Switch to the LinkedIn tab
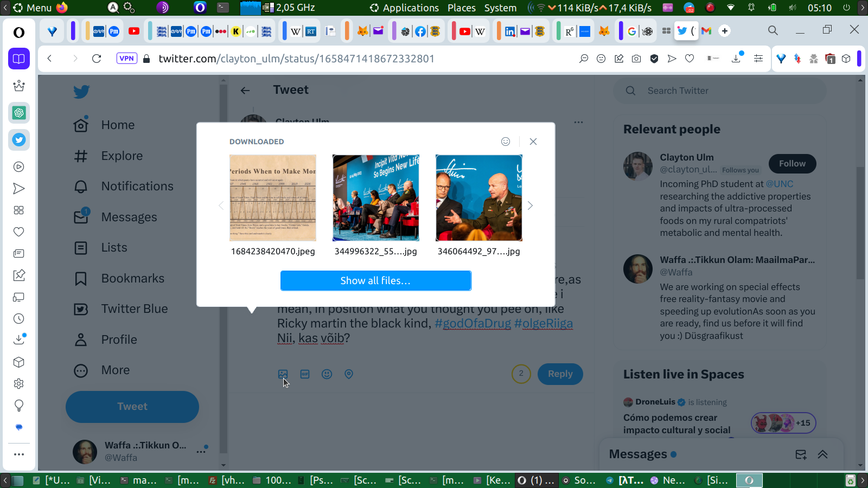 click(510, 31)
